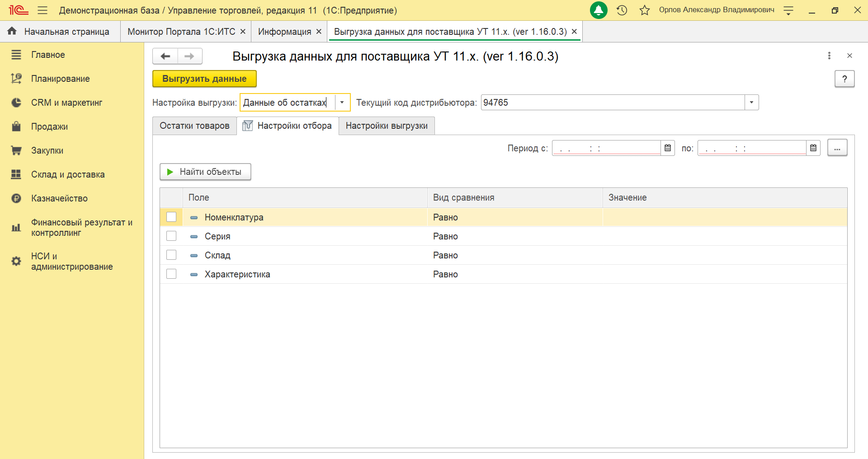Screen dimensions: 868x459
Task: Open the Планирование section icon
Action: point(16,79)
